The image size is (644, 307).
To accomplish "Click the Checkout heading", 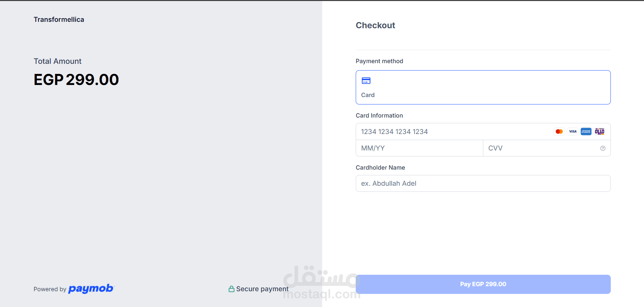I will pos(375,26).
